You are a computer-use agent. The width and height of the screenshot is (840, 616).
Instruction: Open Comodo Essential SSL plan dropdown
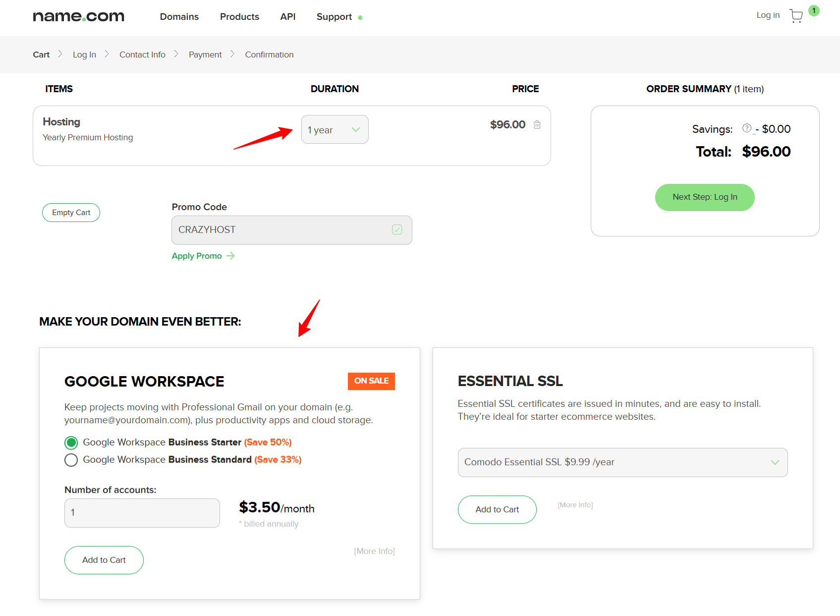(x=623, y=462)
